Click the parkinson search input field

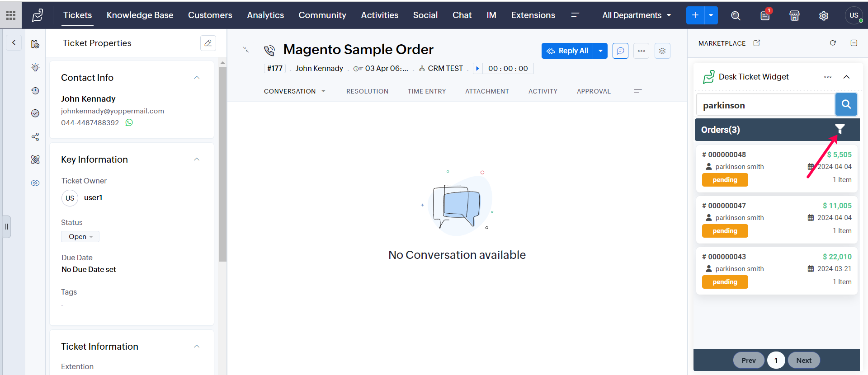(765, 105)
